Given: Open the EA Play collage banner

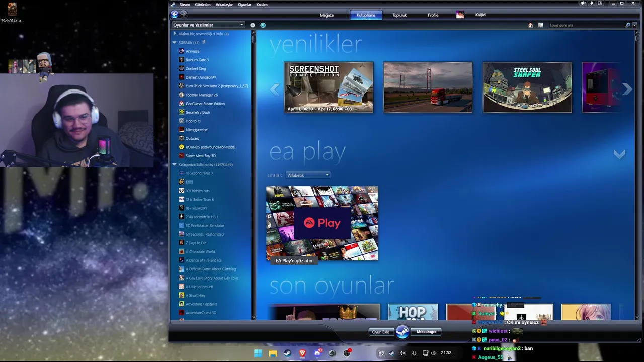Looking at the screenshot, I should (x=322, y=223).
